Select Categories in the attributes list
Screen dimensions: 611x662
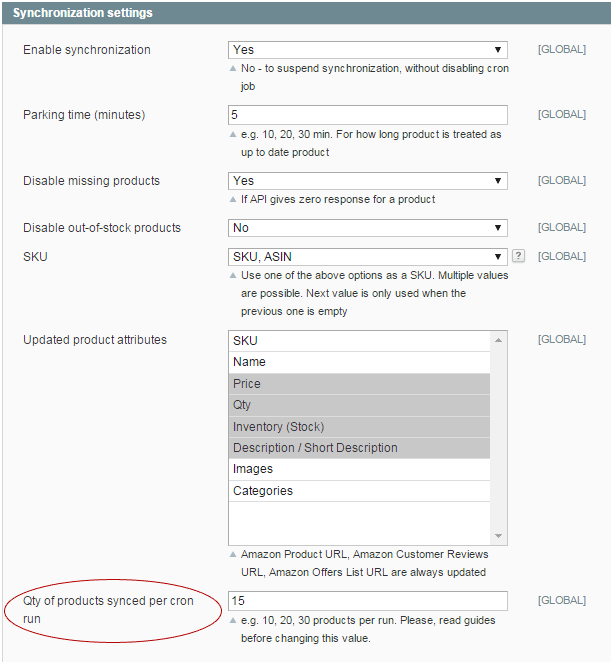point(359,491)
